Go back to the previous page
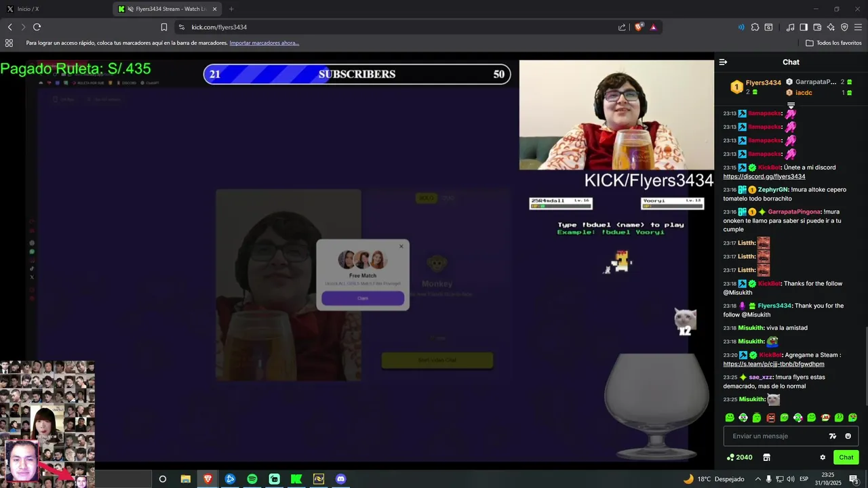 9,27
